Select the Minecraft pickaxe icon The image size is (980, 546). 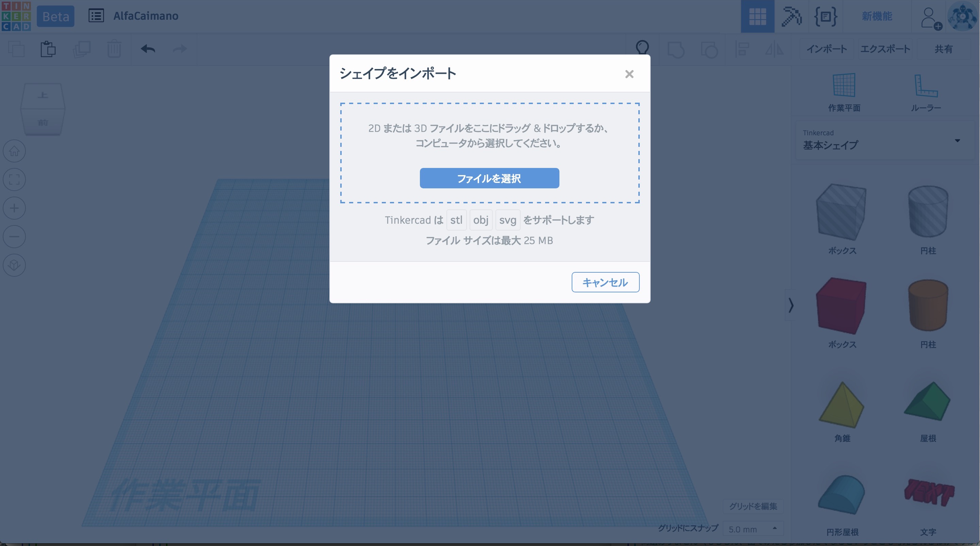pos(791,16)
